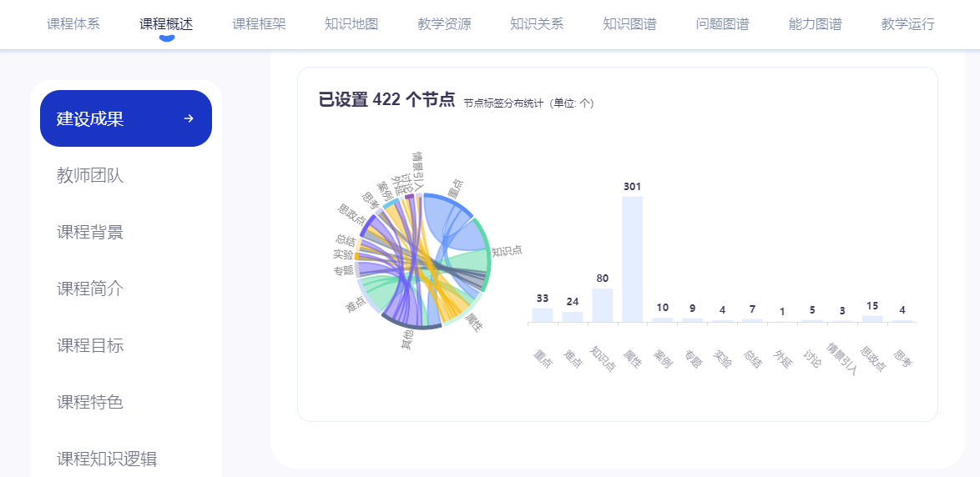Open the 教学资源 tab
Screen dimensions: 980x477
coord(444,24)
